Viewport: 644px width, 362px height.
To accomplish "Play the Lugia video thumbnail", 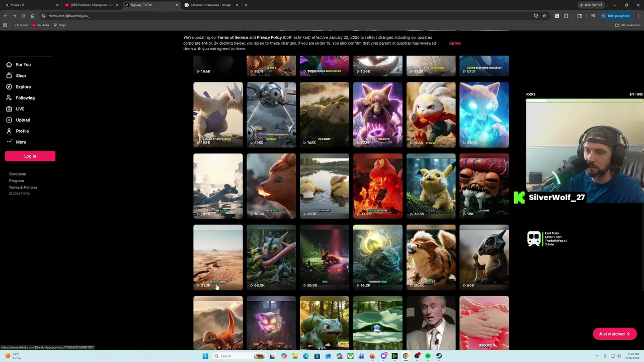I will point(218,115).
